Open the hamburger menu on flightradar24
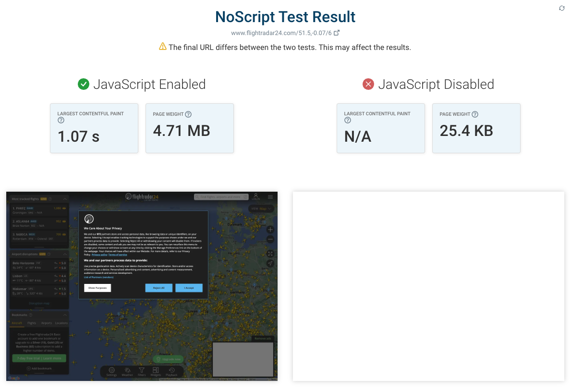Image resolution: width=571 pixels, height=392 pixels. point(270,196)
